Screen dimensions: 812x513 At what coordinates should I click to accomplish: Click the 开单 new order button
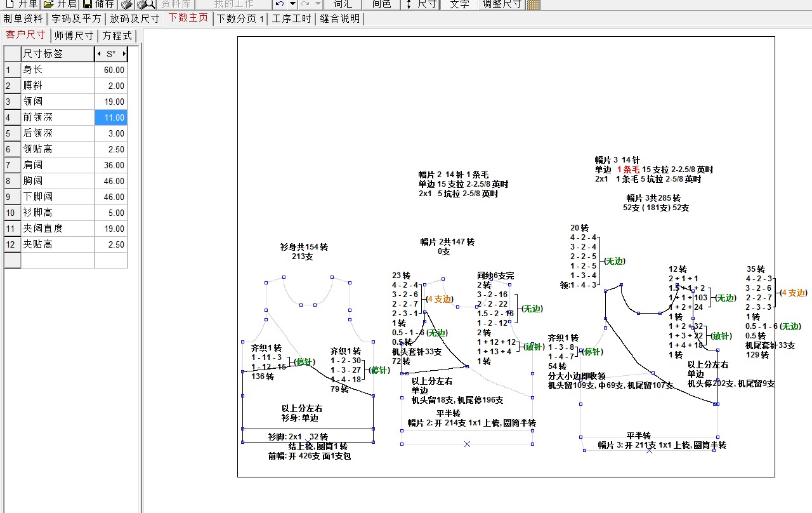pos(20,4)
